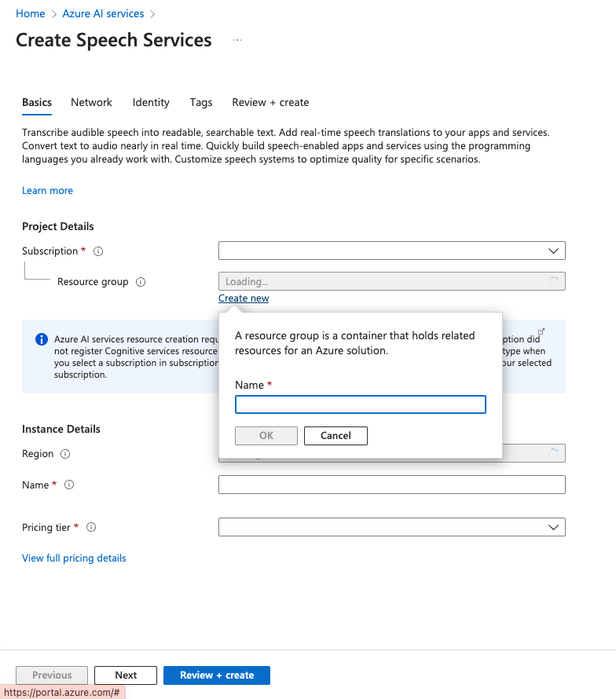The width and height of the screenshot is (616, 699).
Task: Open View full pricing details link
Action: 74,558
